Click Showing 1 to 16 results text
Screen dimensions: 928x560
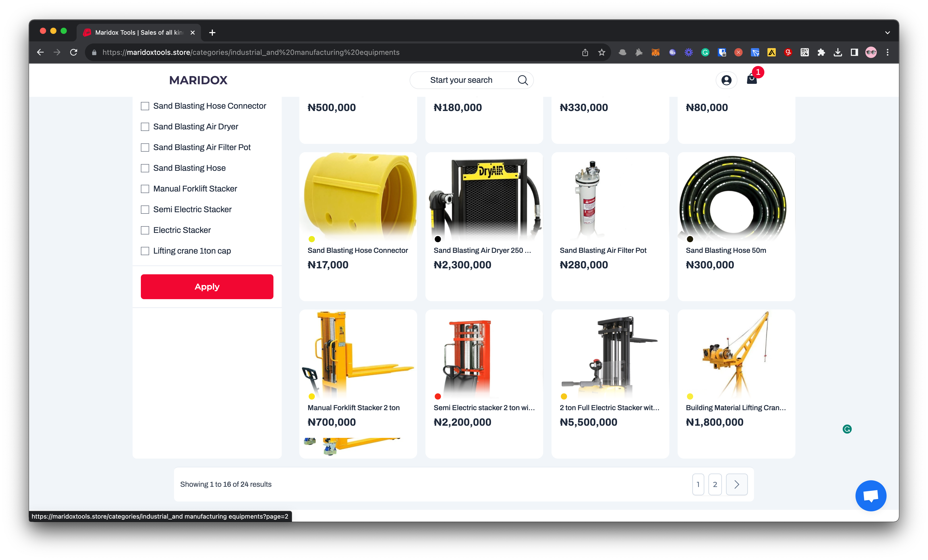(226, 484)
